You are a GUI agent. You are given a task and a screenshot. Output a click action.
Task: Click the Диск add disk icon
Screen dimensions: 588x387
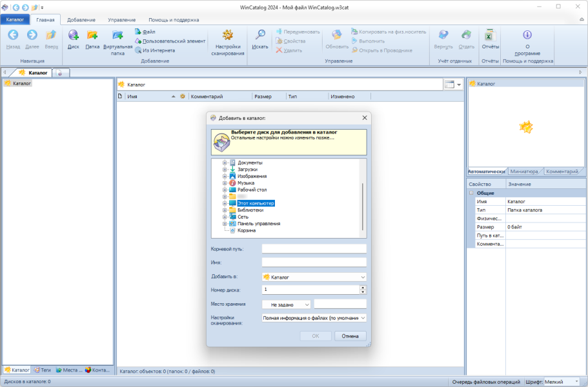[x=73, y=35]
